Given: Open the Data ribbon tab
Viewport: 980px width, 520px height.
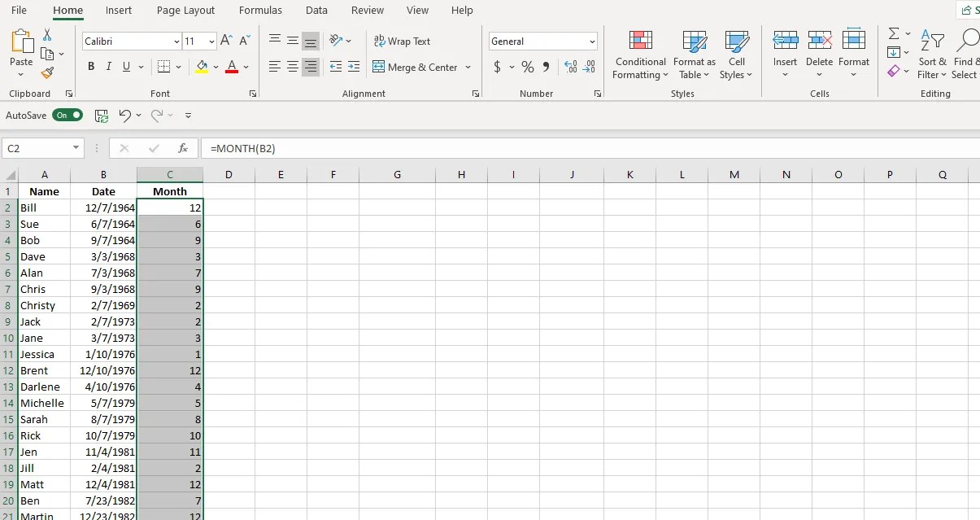Looking at the screenshot, I should pyautogui.click(x=316, y=11).
